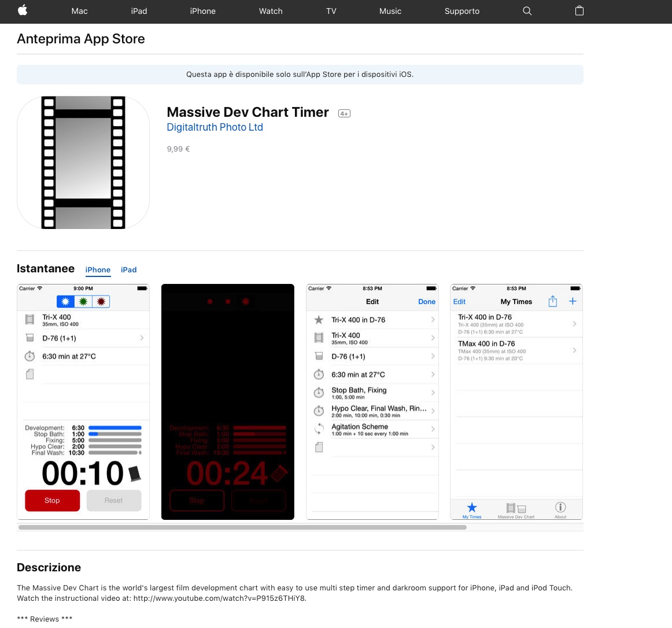Open the Mac menu item
672x628 pixels.
[79, 11]
